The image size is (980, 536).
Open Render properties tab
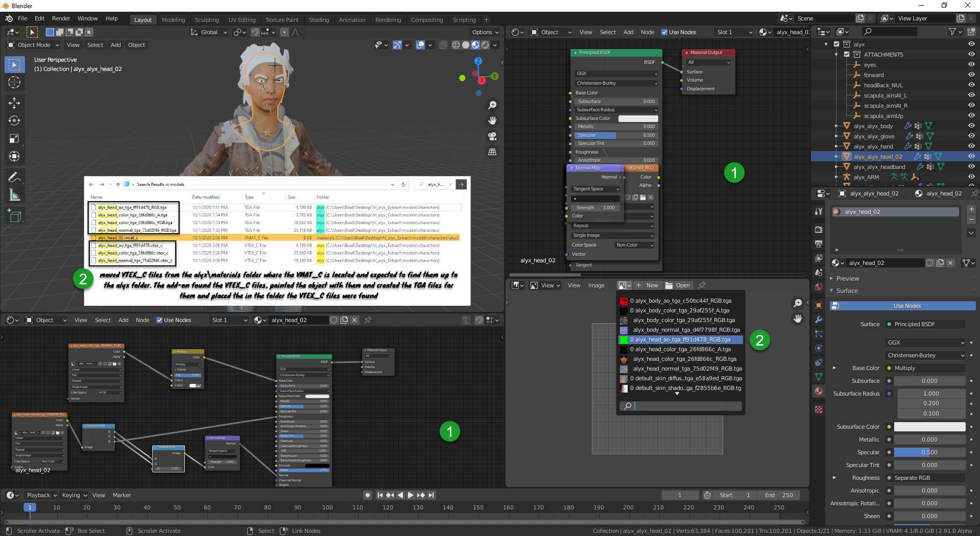819,229
